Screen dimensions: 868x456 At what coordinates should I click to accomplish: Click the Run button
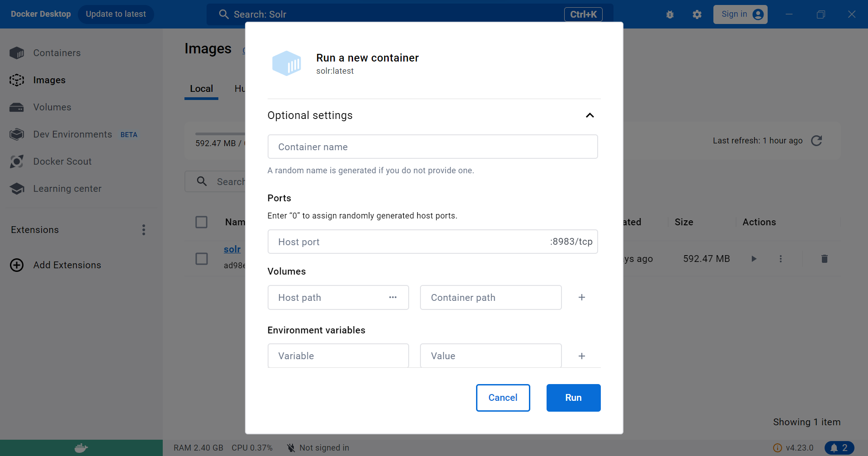tap(573, 398)
